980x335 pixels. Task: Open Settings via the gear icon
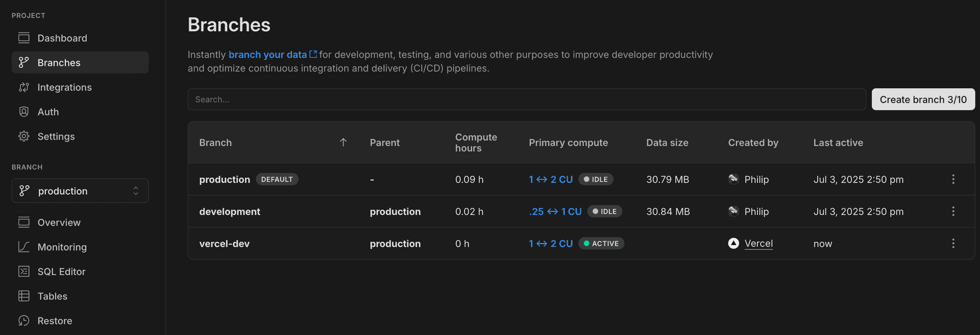tap(24, 136)
